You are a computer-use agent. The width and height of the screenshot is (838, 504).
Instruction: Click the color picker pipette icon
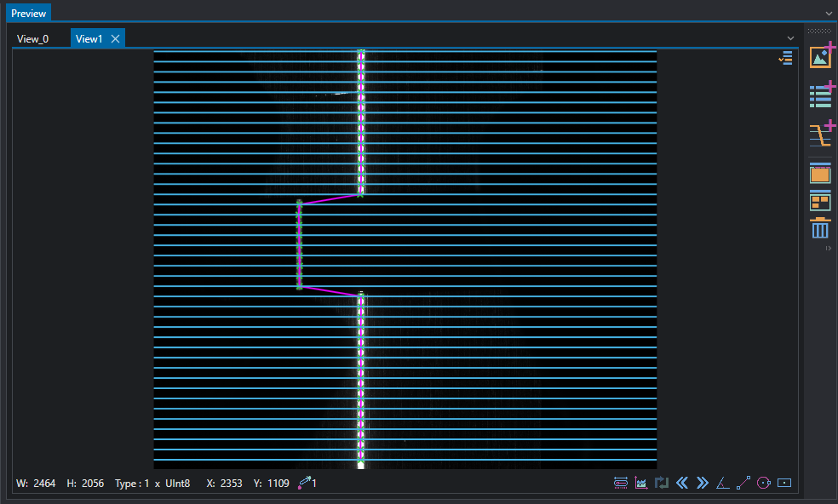(304, 484)
